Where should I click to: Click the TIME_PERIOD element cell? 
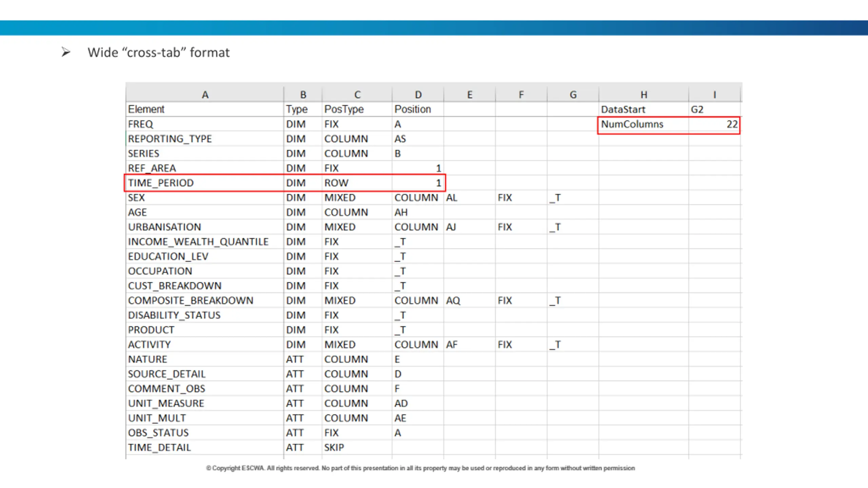tap(205, 183)
